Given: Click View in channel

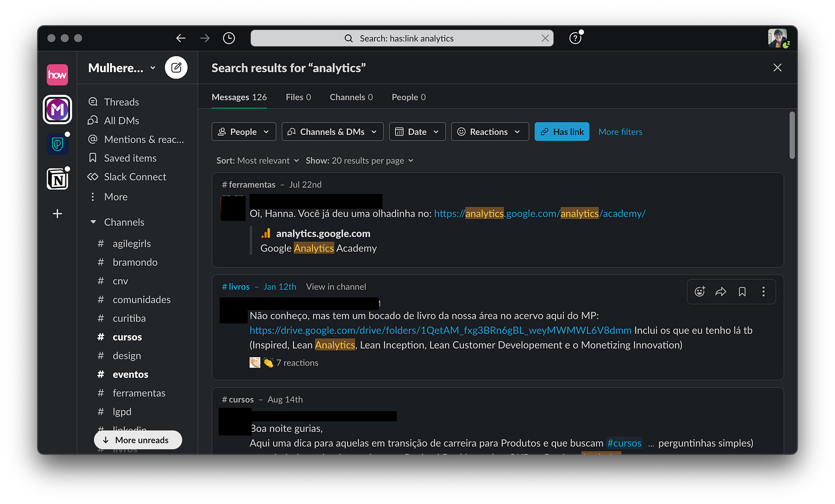Looking at the screenshot, I should point(336,287).
